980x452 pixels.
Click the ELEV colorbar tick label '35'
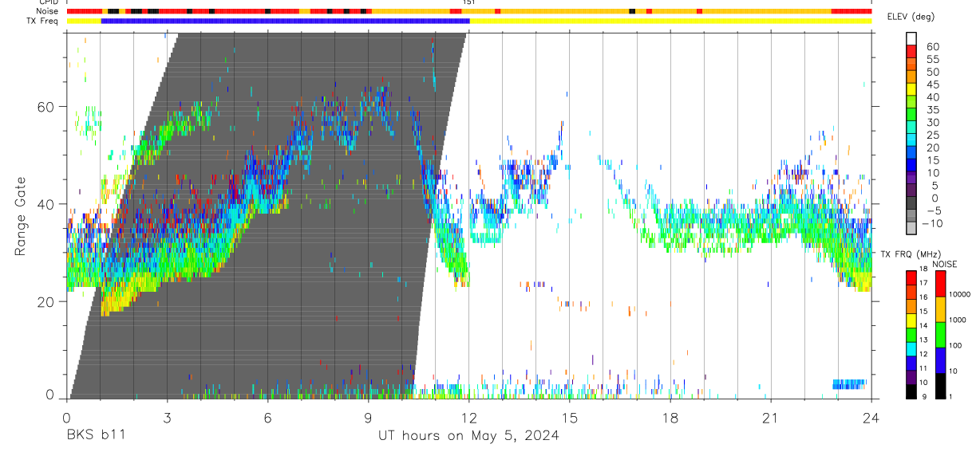point(932,110)
